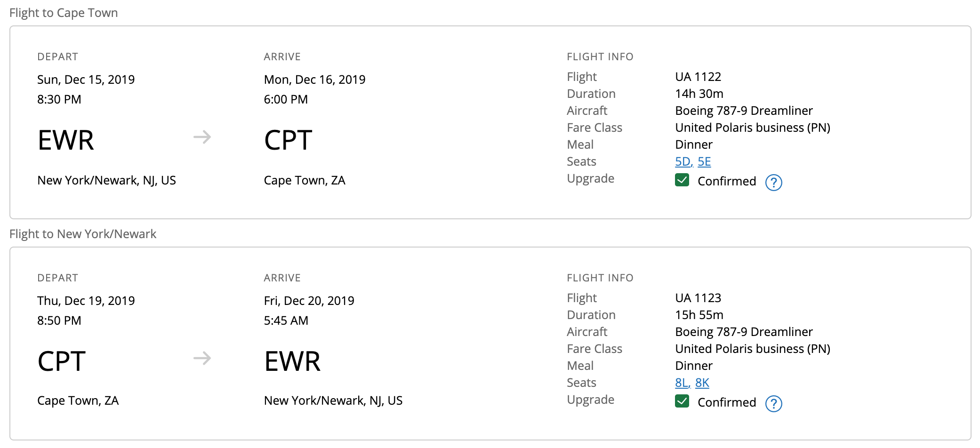Viewport: 980px width, 448px height.
Task: Click arrow icon on CPT to EWR flight
Action: pyautogui.click(x=202, y=359)
